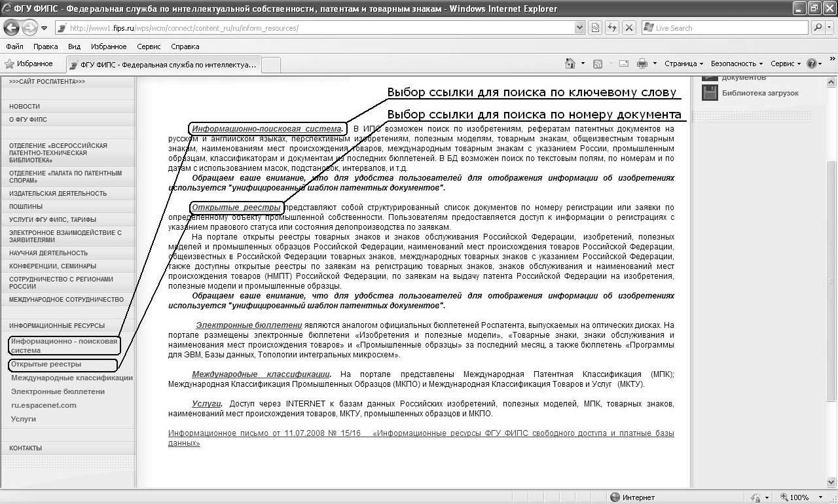Open the Вид menu
The image size is (838, 504).
pos(74,46)
